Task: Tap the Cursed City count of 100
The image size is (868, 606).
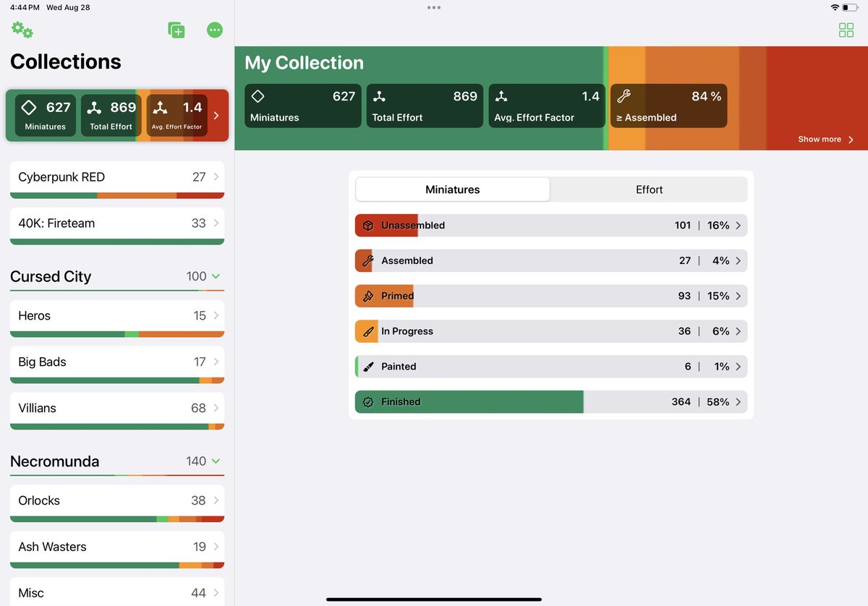Action: coord(196,276)
